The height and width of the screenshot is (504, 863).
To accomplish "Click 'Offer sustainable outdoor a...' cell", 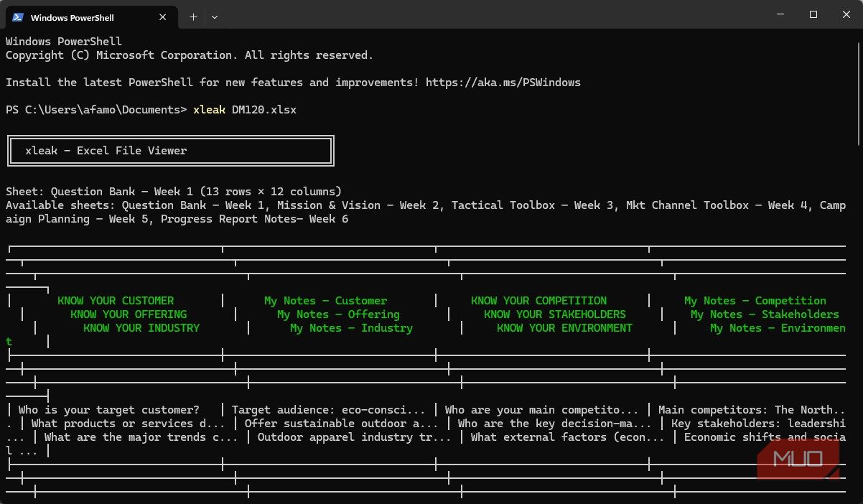I will click(341, 424).
